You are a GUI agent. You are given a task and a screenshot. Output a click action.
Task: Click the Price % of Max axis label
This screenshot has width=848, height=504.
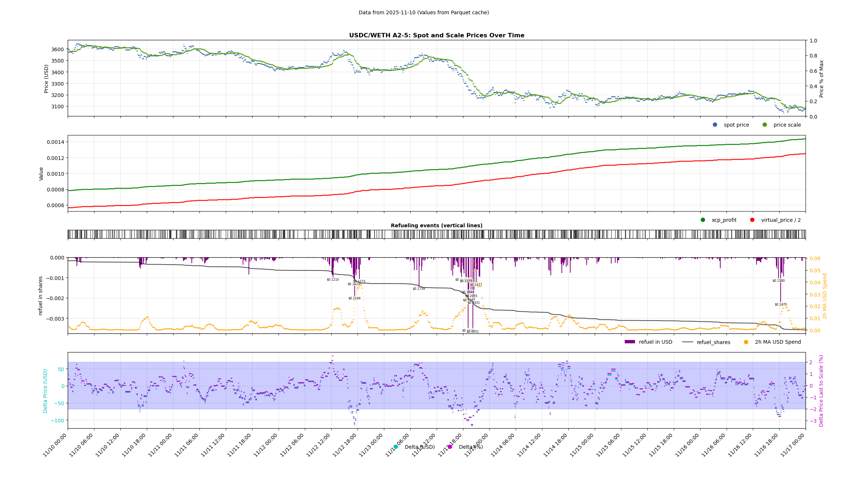pyautogui.click(x=822, y=79)
